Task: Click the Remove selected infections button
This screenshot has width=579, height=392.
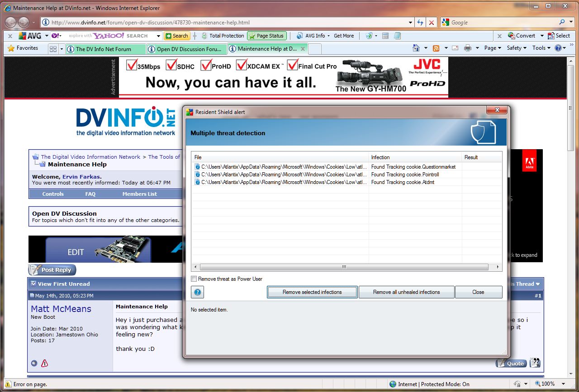Action: (x=312, y=292)
